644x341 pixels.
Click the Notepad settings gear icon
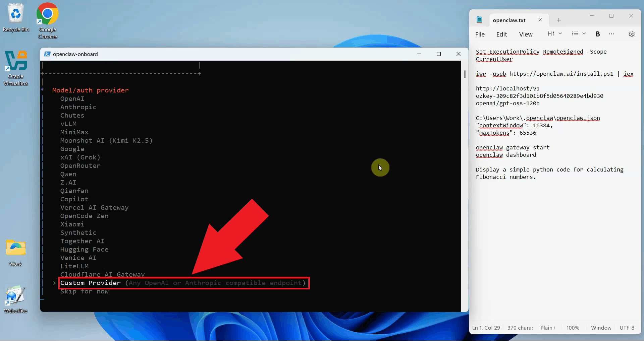tap(631, 34)
